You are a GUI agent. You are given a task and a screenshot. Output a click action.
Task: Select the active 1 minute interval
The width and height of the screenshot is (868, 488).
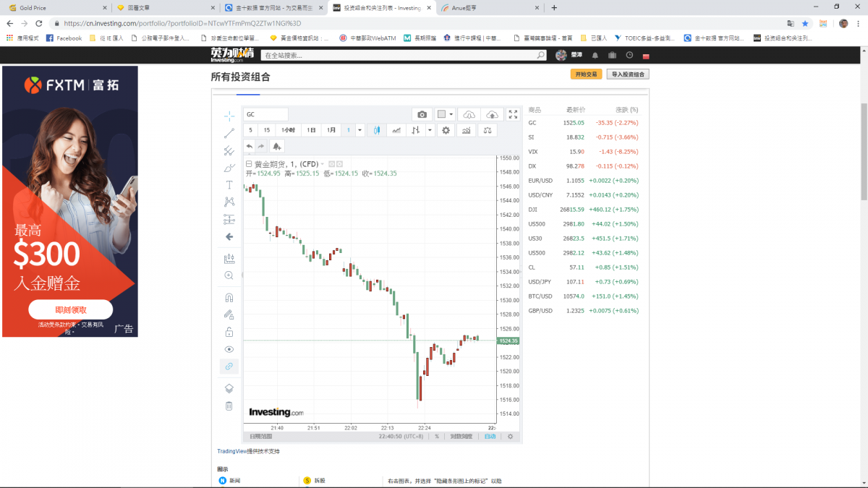tap(349, 130)
